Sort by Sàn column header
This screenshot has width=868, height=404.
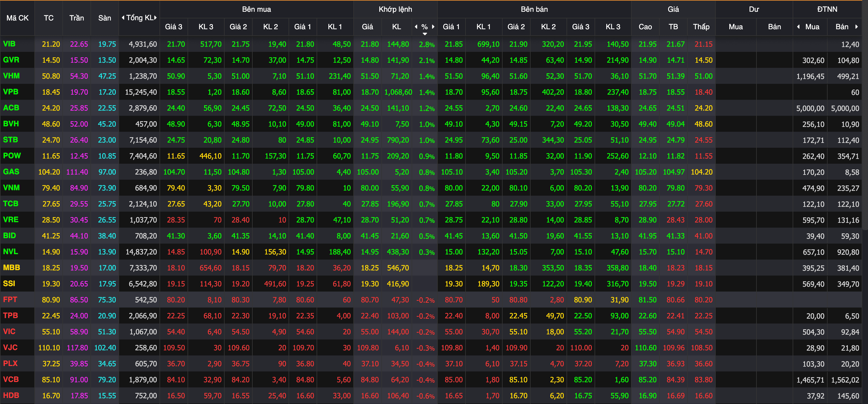pos(104,18)
